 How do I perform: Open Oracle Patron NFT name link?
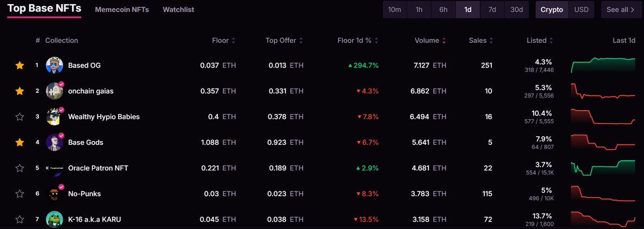[x=98, y=168]
